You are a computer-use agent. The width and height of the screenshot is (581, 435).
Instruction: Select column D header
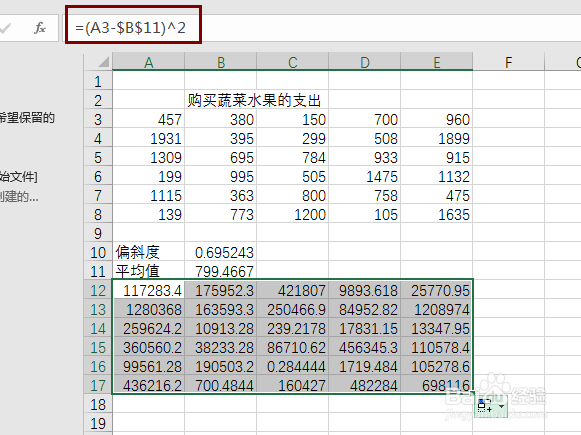[x=365, y=62]
